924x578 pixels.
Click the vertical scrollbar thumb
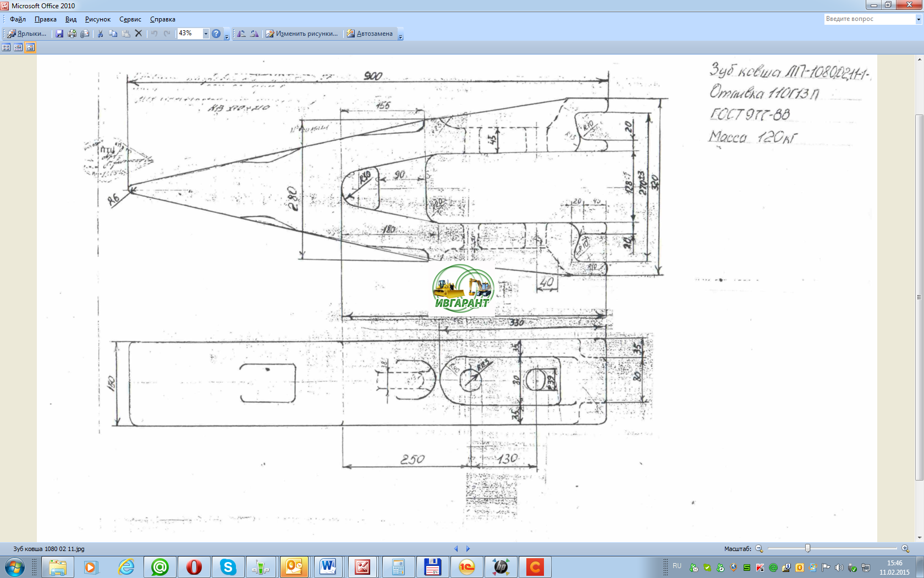[919, 297]
